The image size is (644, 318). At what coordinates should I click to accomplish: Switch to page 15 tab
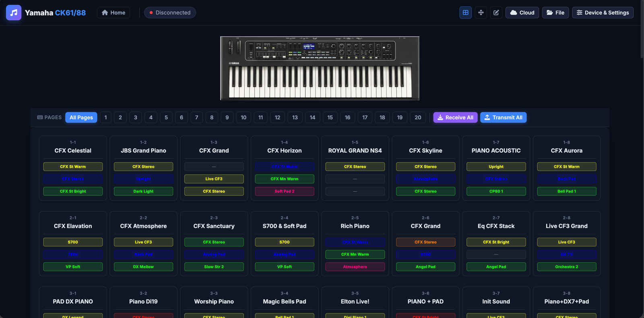click(x=330, y=117)
